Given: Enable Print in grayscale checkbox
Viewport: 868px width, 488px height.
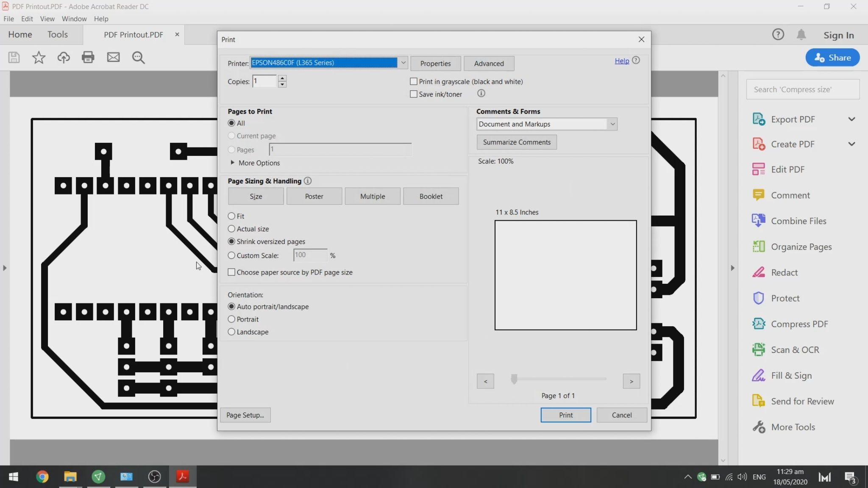Looking at the screenshot, I should (x=413, y=81).
